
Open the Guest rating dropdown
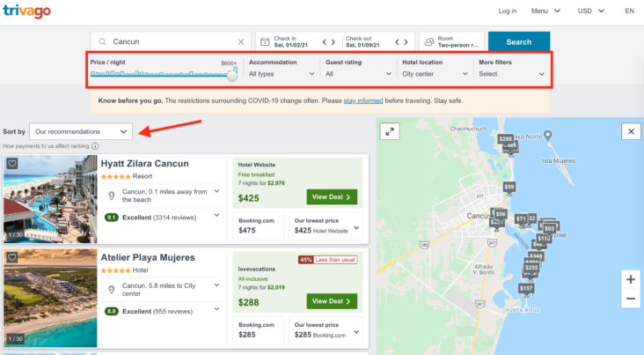click(358, 74)
